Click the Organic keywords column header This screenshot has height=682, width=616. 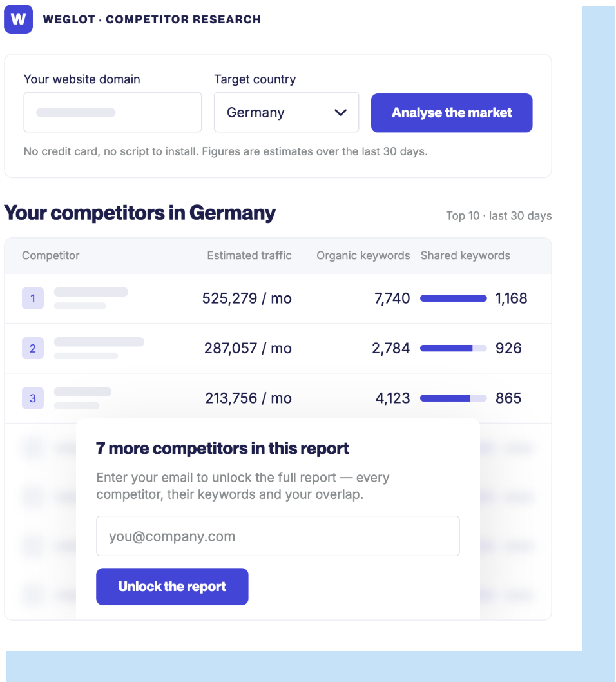click(x=363, y=255)
